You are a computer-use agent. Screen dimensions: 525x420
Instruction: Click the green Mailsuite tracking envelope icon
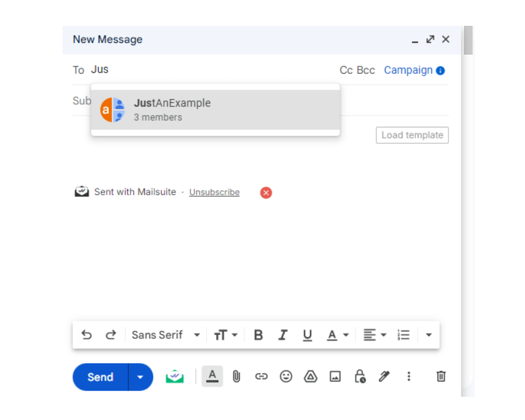(x=175, y=376)
